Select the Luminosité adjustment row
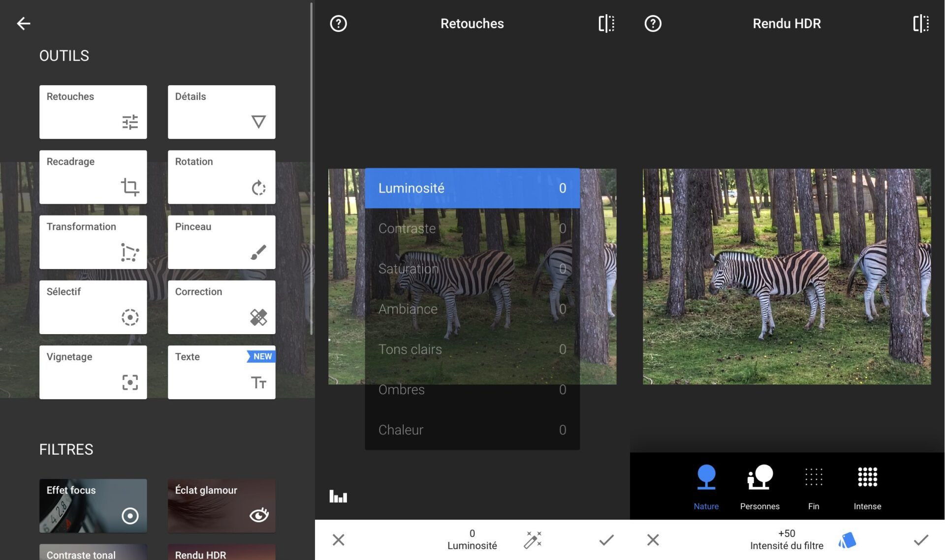 click(472, 188)
